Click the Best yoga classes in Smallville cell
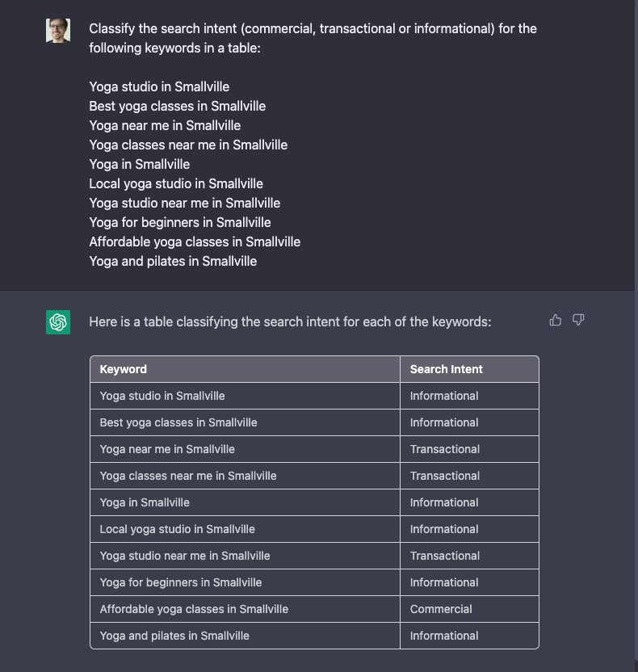This screenshot has height=672, width=638. [177, 422]
